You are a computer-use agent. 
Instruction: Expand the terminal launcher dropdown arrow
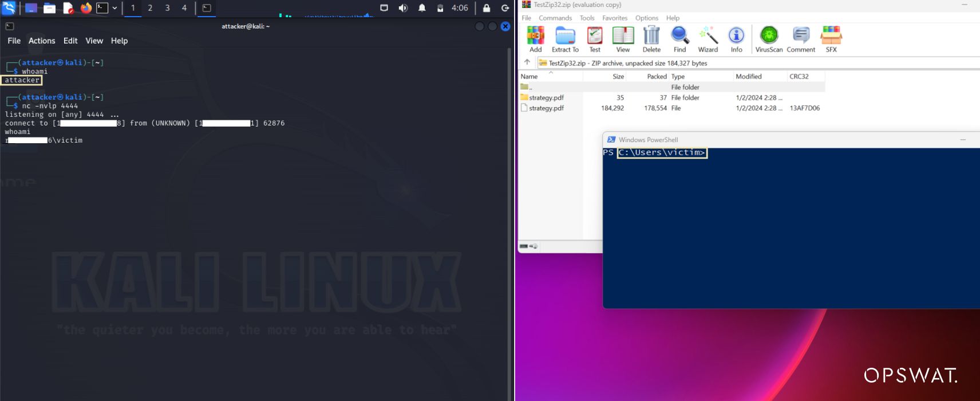[114, 8]
